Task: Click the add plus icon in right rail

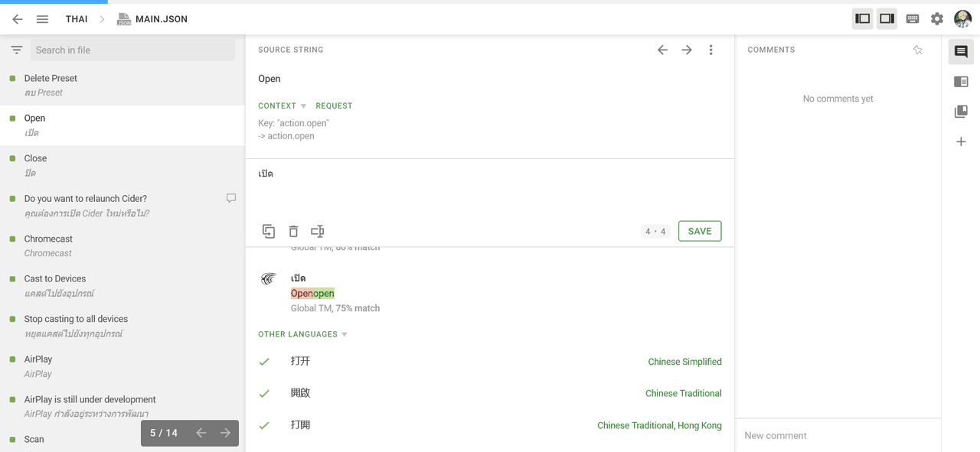Action: click(x=961, y=141)
